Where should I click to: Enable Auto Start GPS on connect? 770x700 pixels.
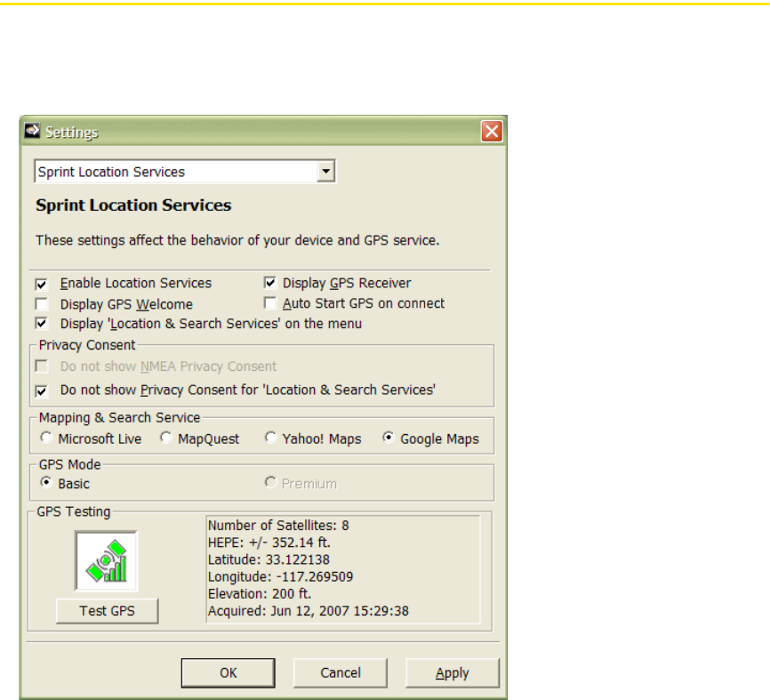click(x=270, y=303)
